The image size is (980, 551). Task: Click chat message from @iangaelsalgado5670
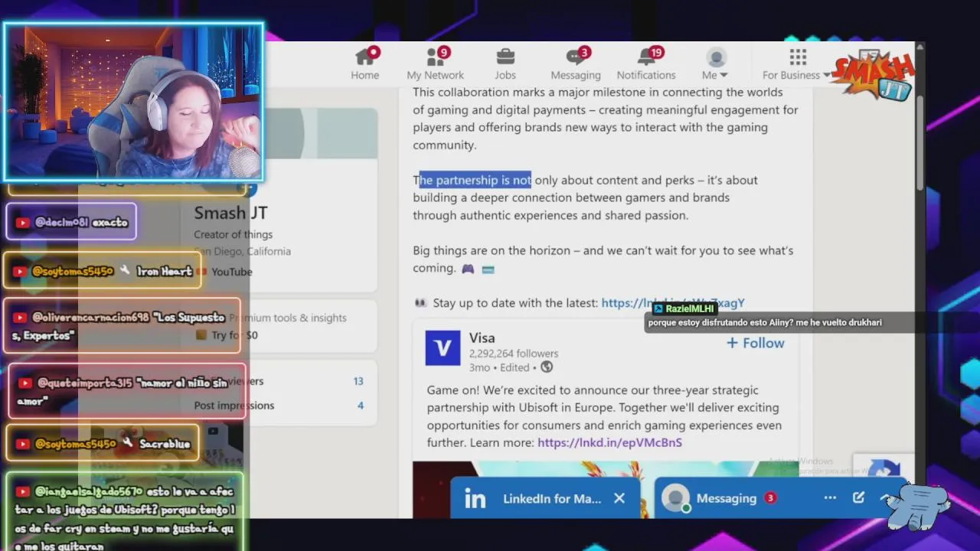(x=125, y=511)
